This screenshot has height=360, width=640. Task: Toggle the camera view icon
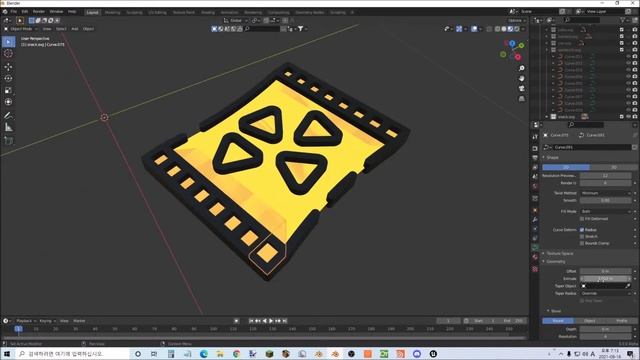[522, 89]
